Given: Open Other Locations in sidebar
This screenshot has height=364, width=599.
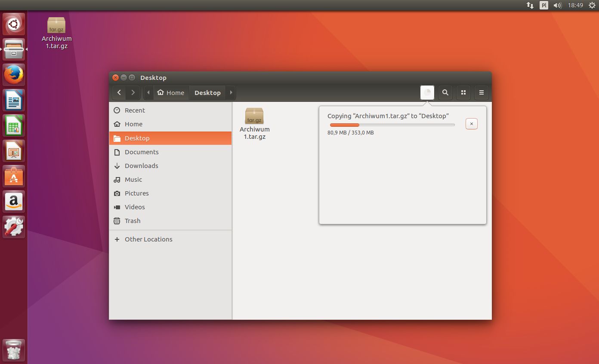Looking at the screenshot, I should [x=170, y=239].
